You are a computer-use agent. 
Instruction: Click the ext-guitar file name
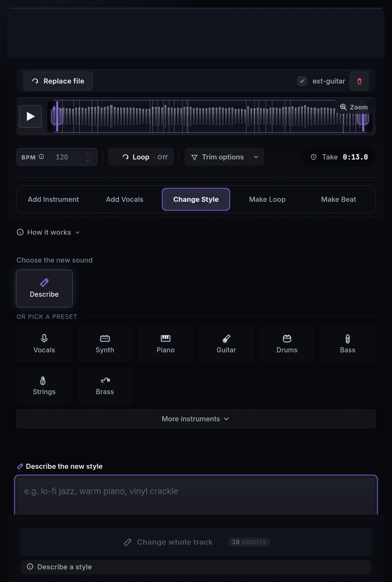329,81
